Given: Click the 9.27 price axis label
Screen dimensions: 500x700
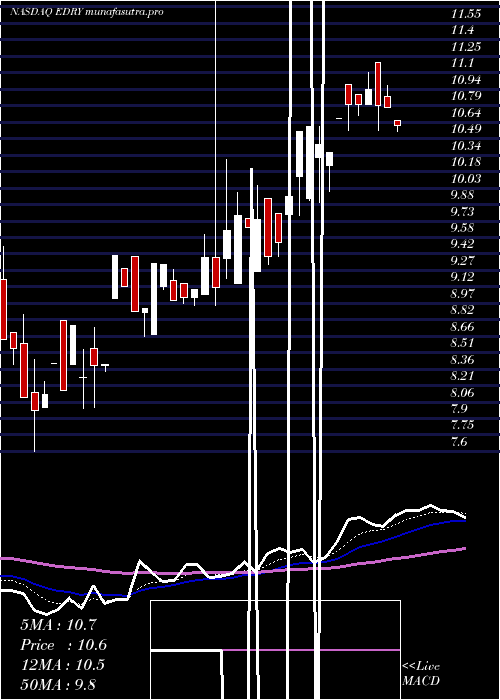Looking at the screenshot, I should click(x=462, y=261).
